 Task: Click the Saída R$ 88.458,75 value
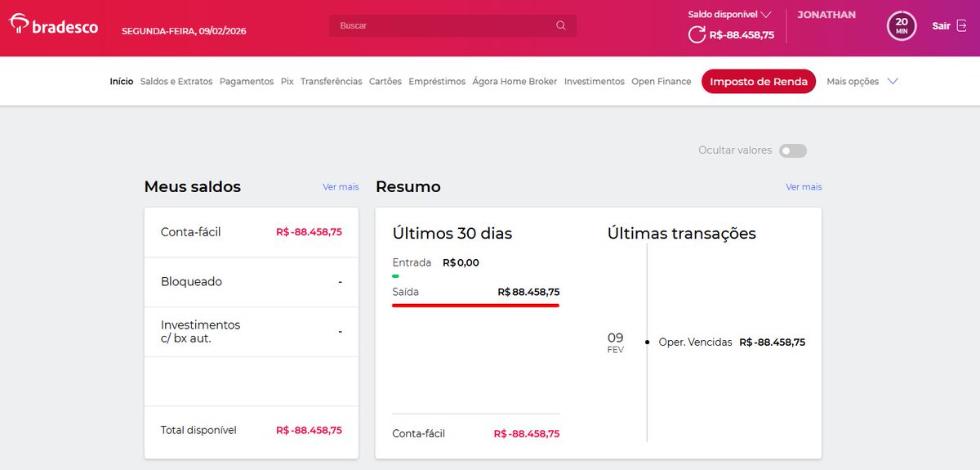(x=528, y=292)
